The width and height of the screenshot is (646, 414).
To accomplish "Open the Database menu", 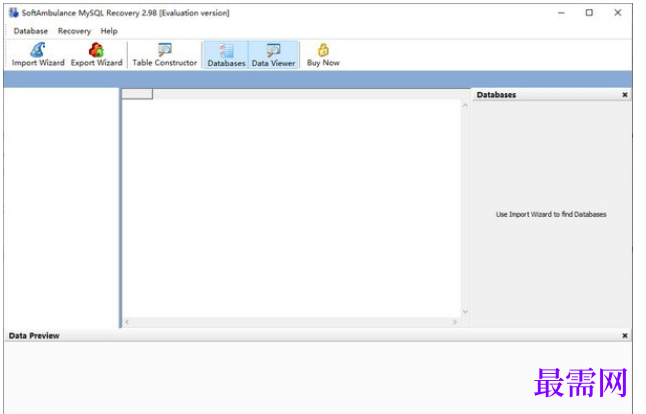I will [x=31, y=31].
